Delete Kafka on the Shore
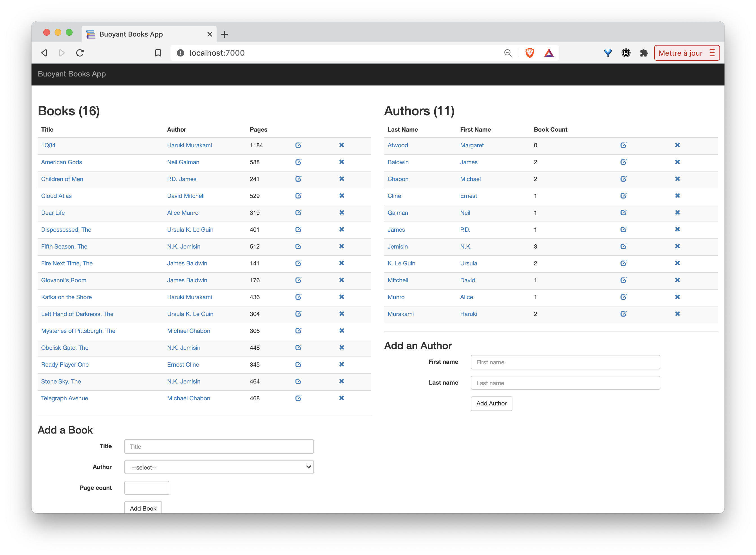756x555 pixels. pos(341,297)
